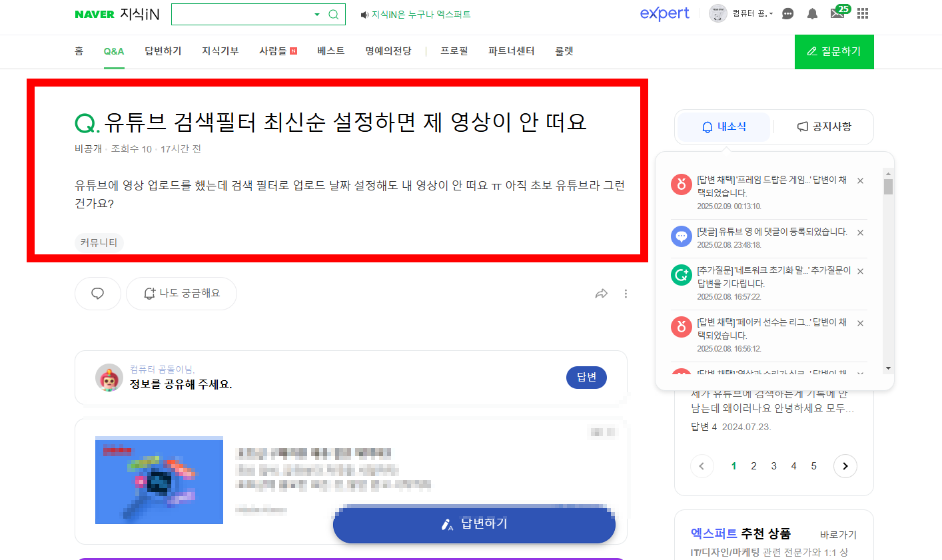Dismiss the '페이커 선수는 리그' notification

pyautogui.click(x=860, y=323)
